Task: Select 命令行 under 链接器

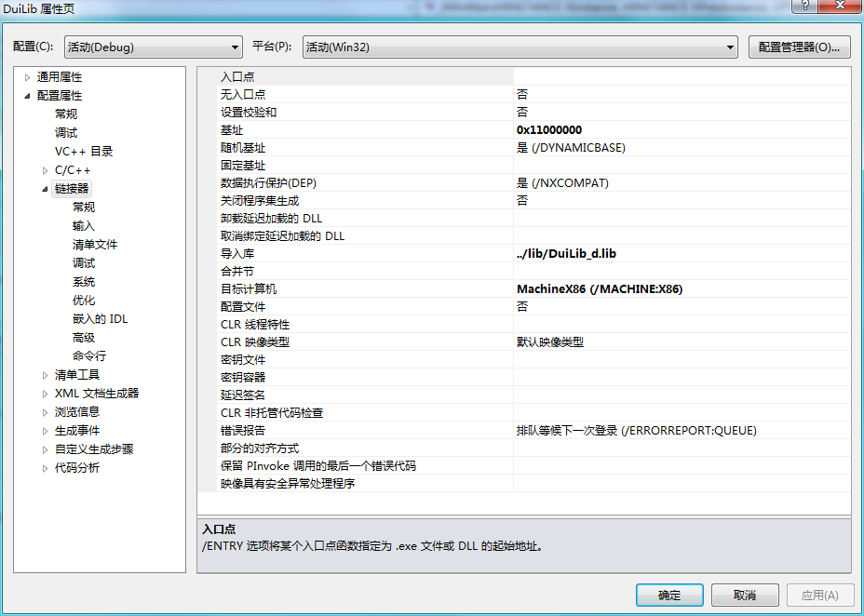Action: coord(89,356)
